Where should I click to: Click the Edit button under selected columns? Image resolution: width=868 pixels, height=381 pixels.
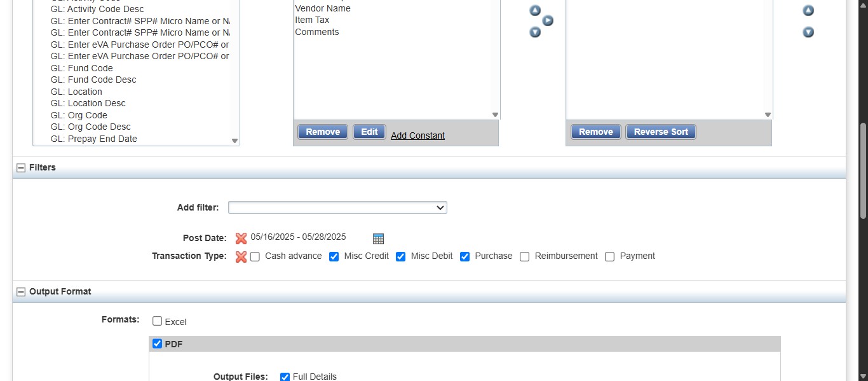[x=369, y=132]
